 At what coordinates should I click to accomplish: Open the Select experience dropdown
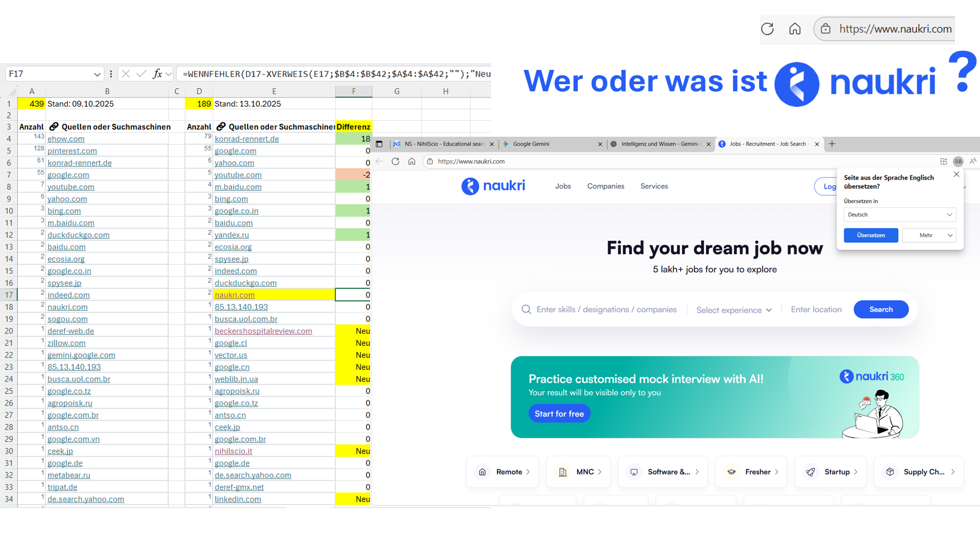pos(734,310)
